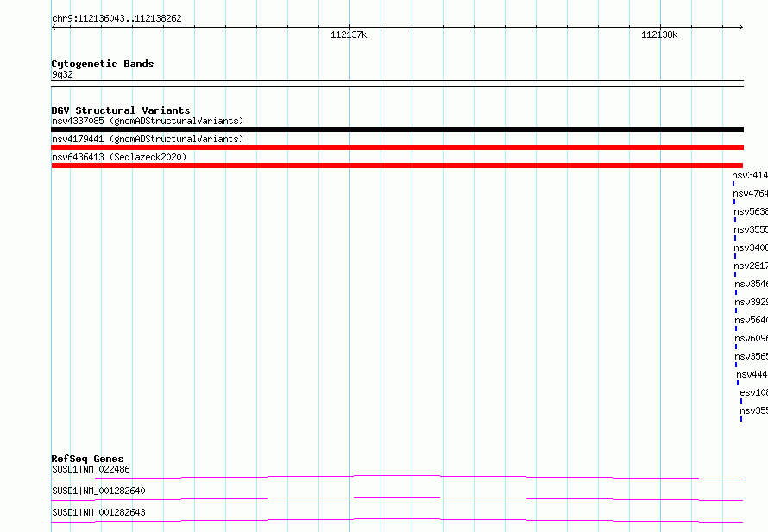
Task: Click the truncated nsv3565 variant label
Action: [x=752, y=356]
